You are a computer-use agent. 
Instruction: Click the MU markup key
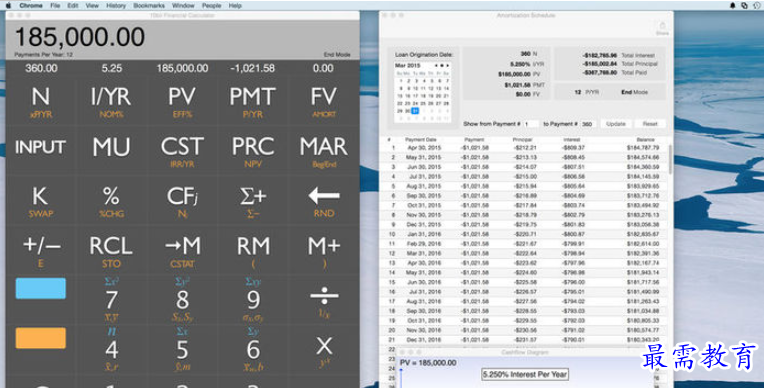tap(111, 151)
